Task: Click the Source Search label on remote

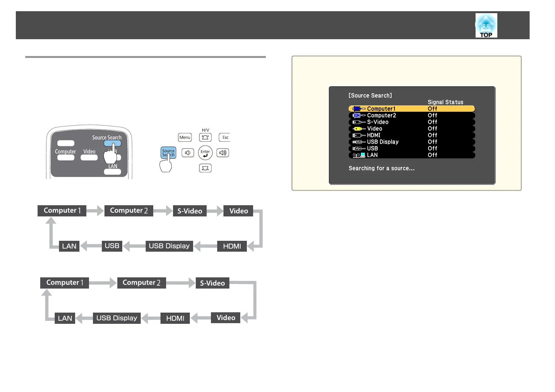Action: (x=107, y=137)
